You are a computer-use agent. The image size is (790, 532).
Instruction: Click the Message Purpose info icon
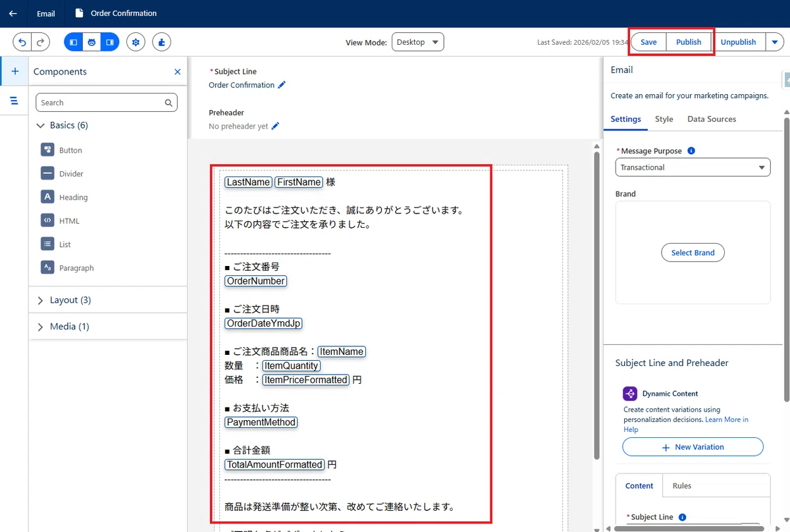(x=691, y=151)
